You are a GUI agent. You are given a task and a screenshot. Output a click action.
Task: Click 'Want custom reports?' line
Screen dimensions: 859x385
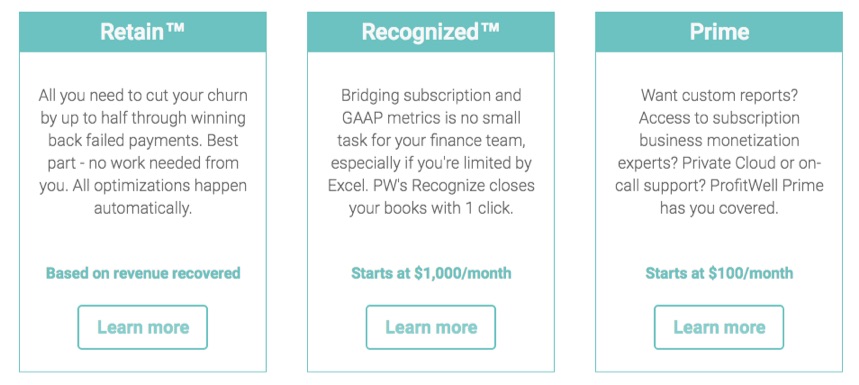pyautogui.click(x=719, y=95)
